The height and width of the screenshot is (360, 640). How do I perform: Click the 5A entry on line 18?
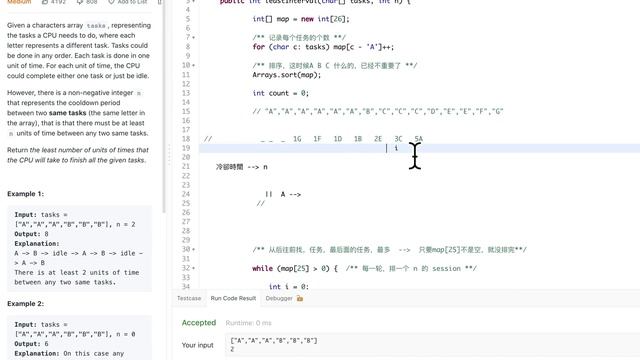(418, 139)
